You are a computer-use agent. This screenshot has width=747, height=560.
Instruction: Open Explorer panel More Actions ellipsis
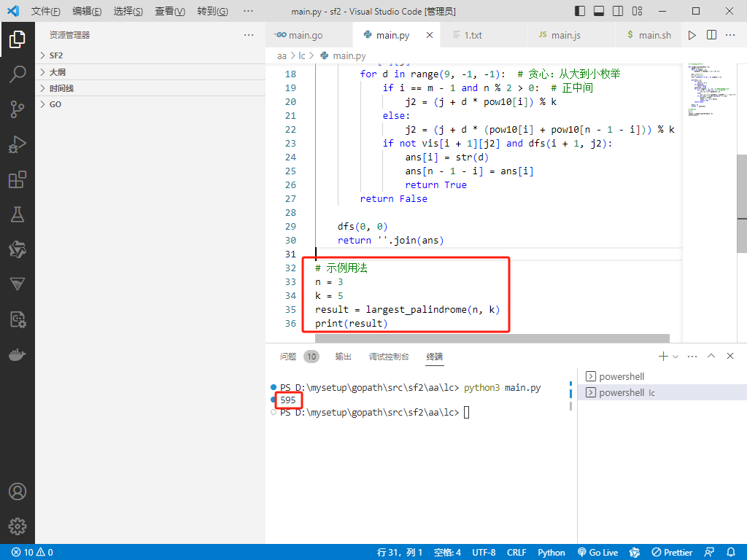pos(249,35)
